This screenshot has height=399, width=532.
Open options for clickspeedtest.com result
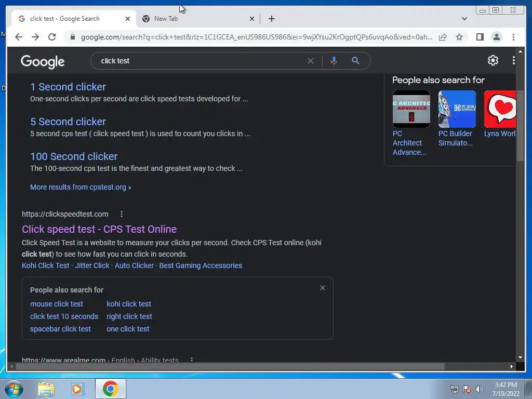[122, 214]
